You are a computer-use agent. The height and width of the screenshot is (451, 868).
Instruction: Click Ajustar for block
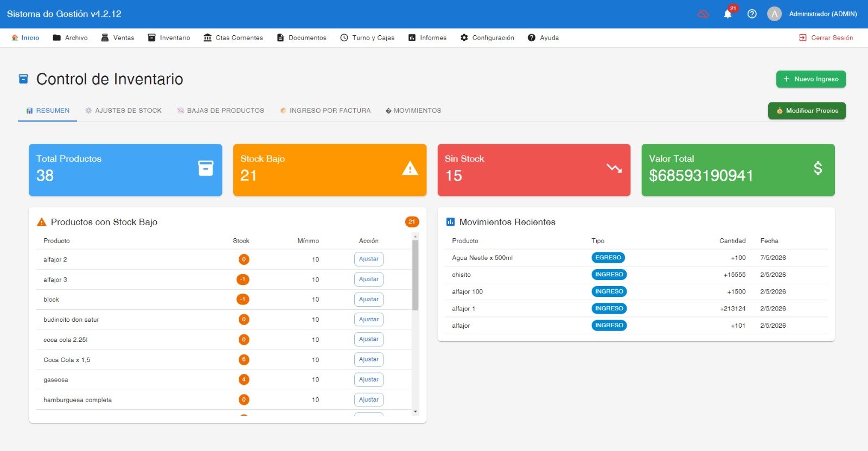369,300
